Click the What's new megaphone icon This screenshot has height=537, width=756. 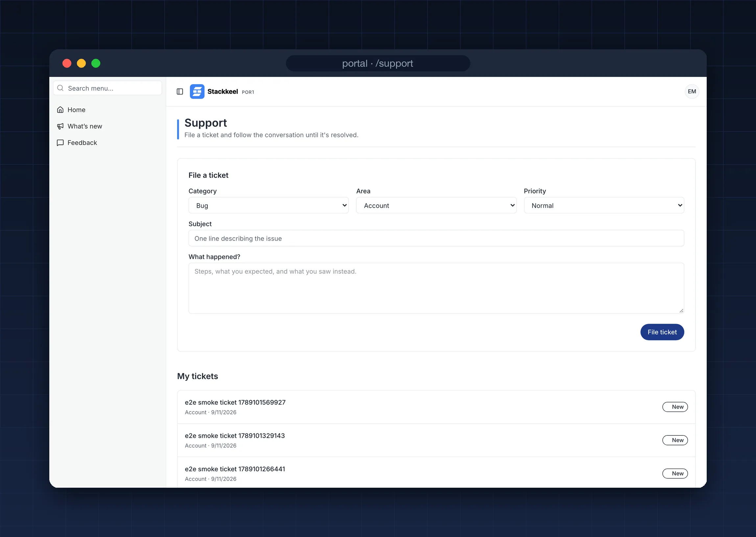point(60,126)
